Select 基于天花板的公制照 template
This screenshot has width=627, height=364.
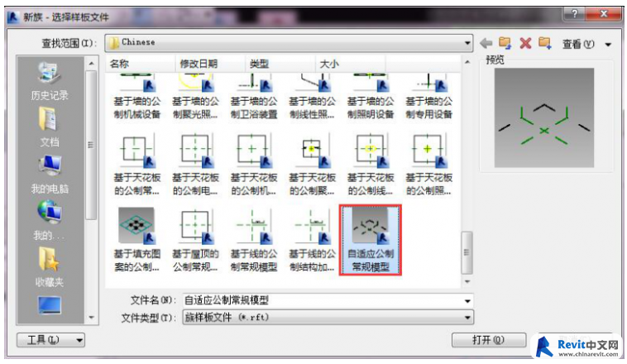pos(428,165)
